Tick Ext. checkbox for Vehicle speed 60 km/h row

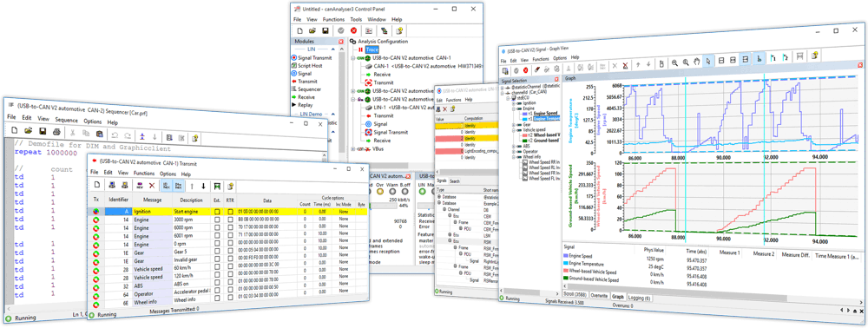pyautogui.click(x=217, y=267)
